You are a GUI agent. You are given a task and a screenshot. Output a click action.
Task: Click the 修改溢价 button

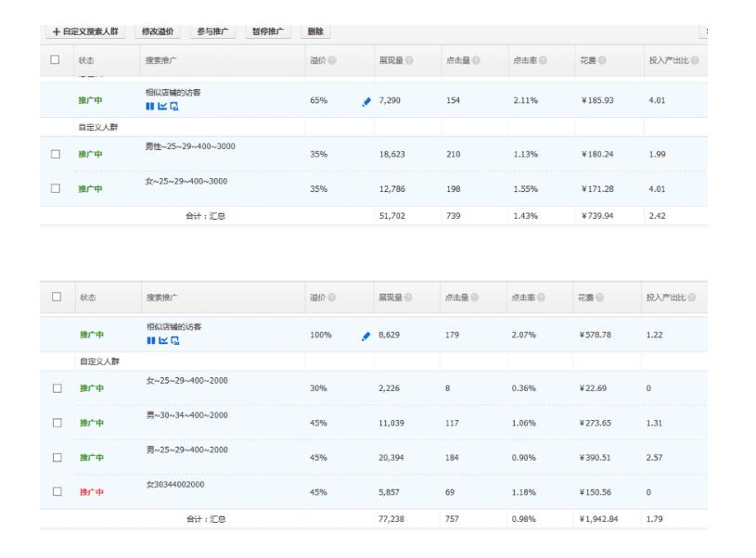point(157,32)
